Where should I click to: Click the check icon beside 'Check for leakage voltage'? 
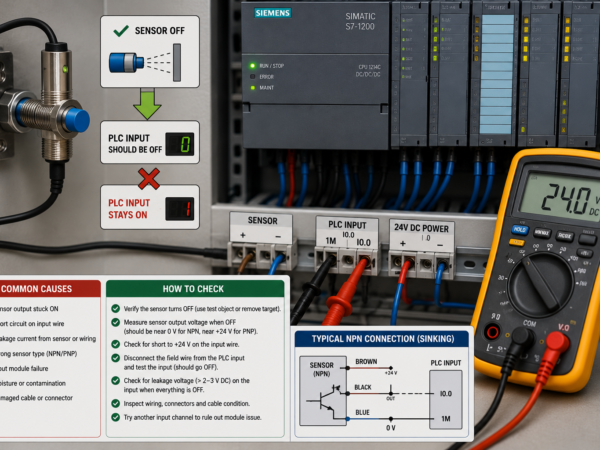(x=116, y=380)
